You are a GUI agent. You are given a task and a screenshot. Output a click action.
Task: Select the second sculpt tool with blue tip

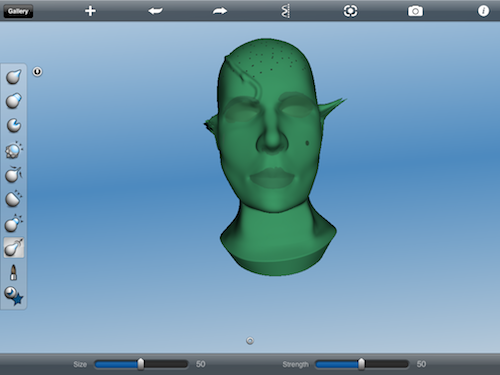(x=14, y=100)
